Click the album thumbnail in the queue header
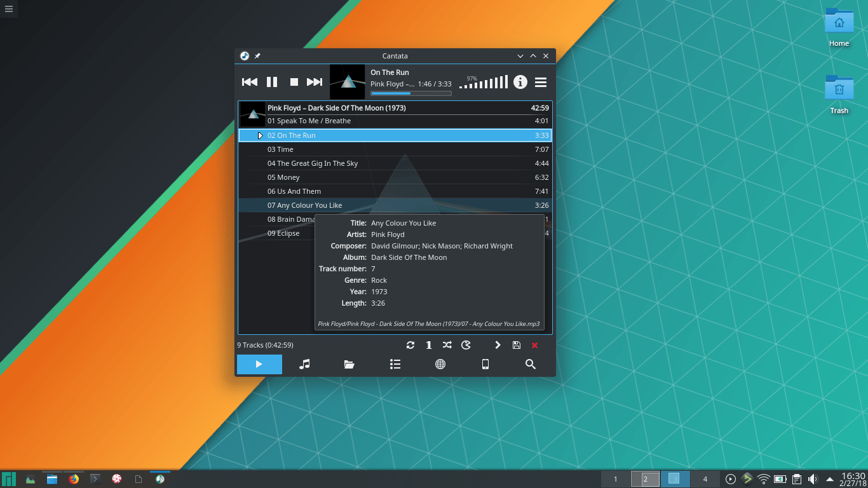The width and height of the screenshot is (868, 488). 252,114
